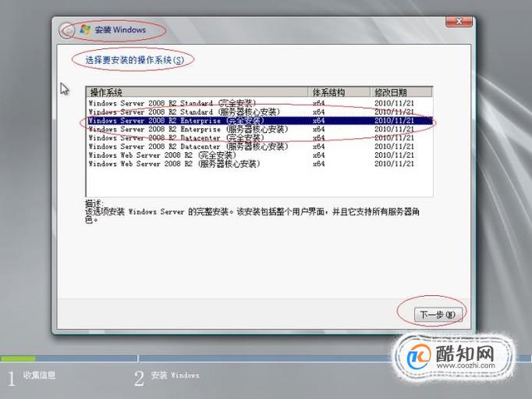Select Windows Web Server 2008 R2 (服务器核心安装)
This screenshot has height=399, width=532.
[x=260, y=164]
